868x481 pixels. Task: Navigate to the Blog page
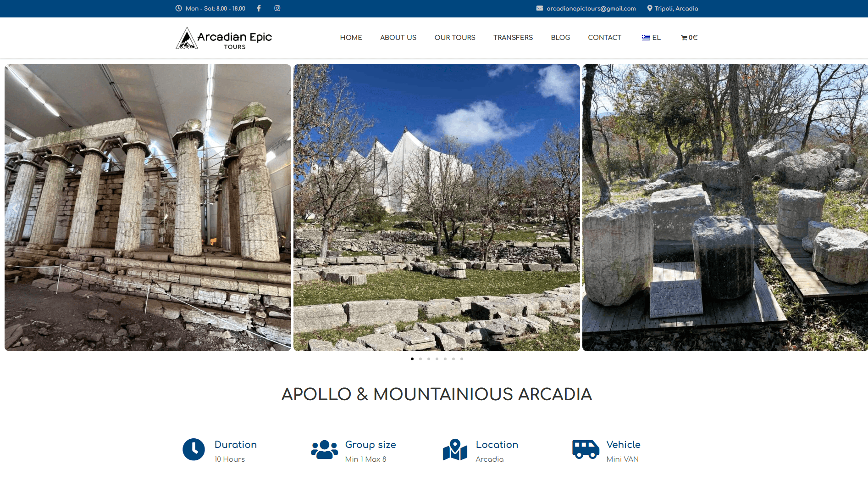560,38
